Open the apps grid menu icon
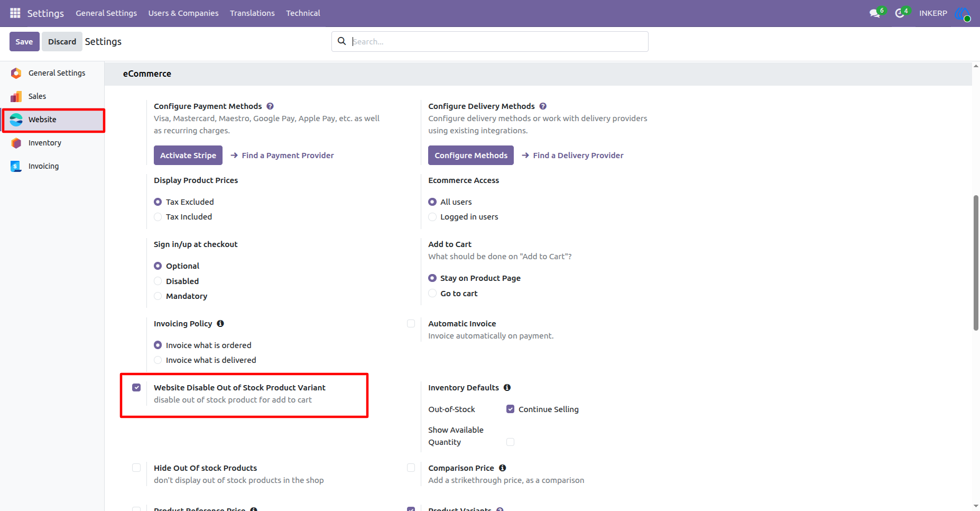 click(15, 13)
